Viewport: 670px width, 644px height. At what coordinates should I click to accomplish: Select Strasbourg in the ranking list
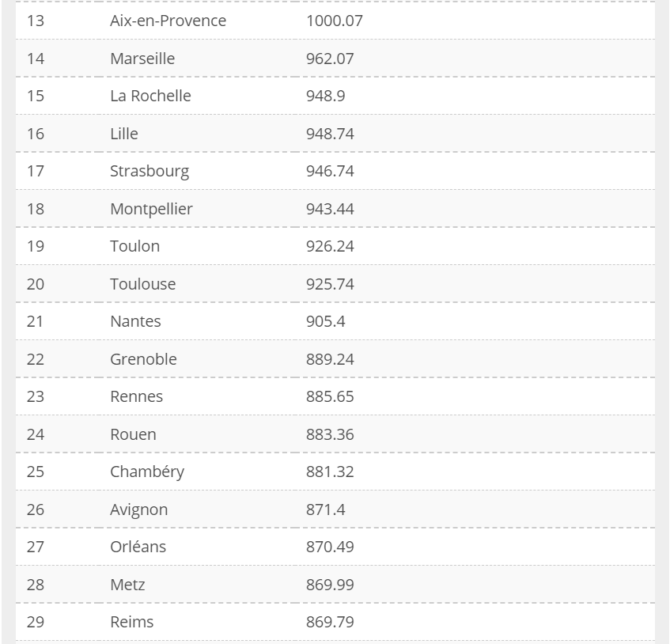click(x=150, y=171)
